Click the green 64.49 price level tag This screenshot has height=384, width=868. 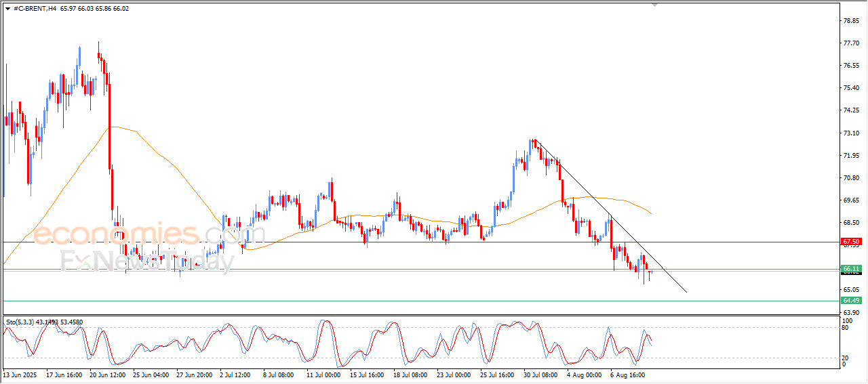[x=851, y=300]
